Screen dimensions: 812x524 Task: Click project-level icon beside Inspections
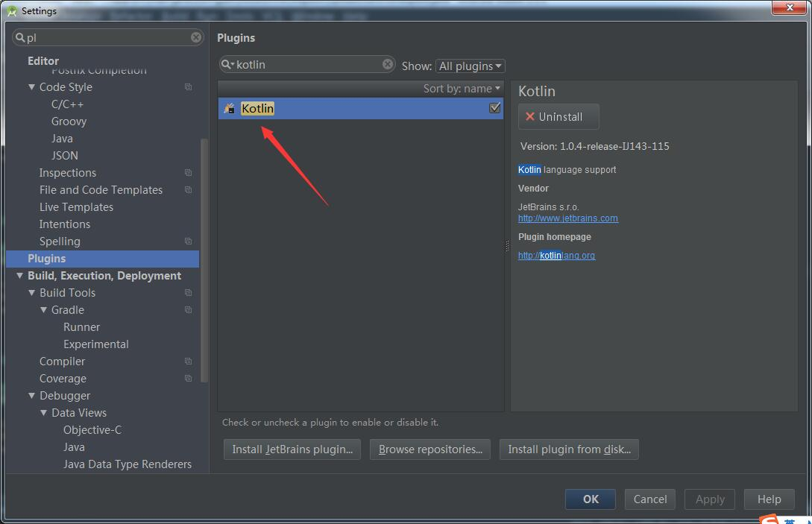point(188,172)
